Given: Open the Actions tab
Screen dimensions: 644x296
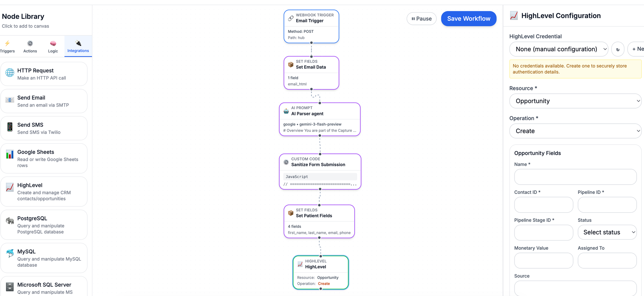Looking at the screenshot, I should [30, 46].
